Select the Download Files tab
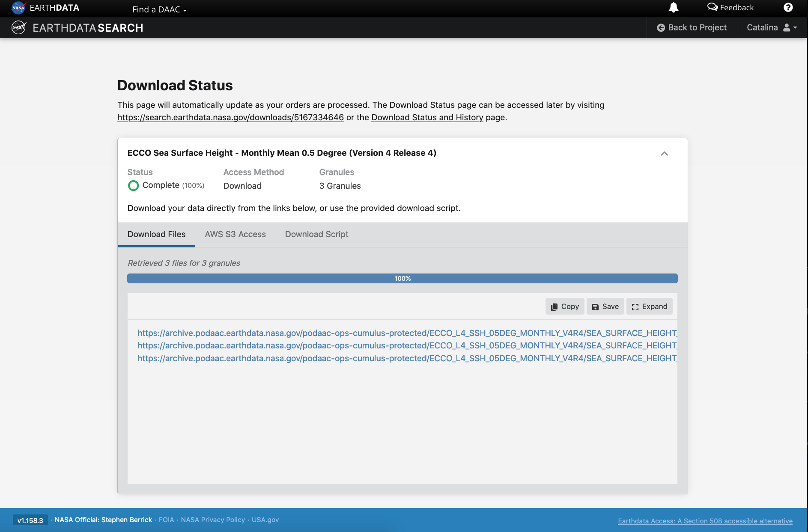The height and width of the screenshot is (532, 808). click(156, 235)
